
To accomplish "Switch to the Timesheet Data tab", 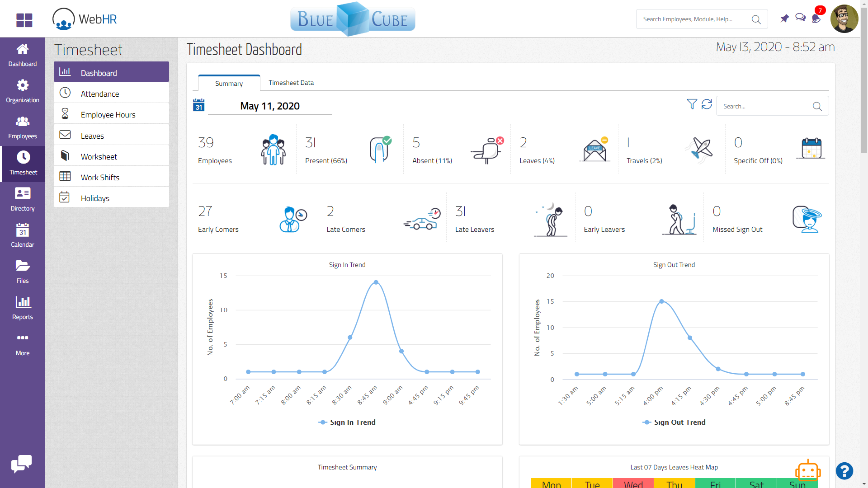I will [291, 82].
